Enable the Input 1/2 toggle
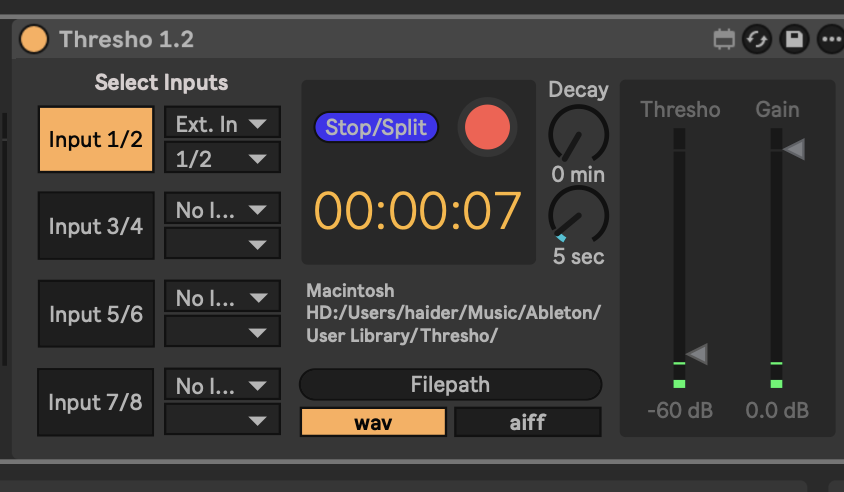844x492 pixels. pyautogui.click(x=96, y=140)
